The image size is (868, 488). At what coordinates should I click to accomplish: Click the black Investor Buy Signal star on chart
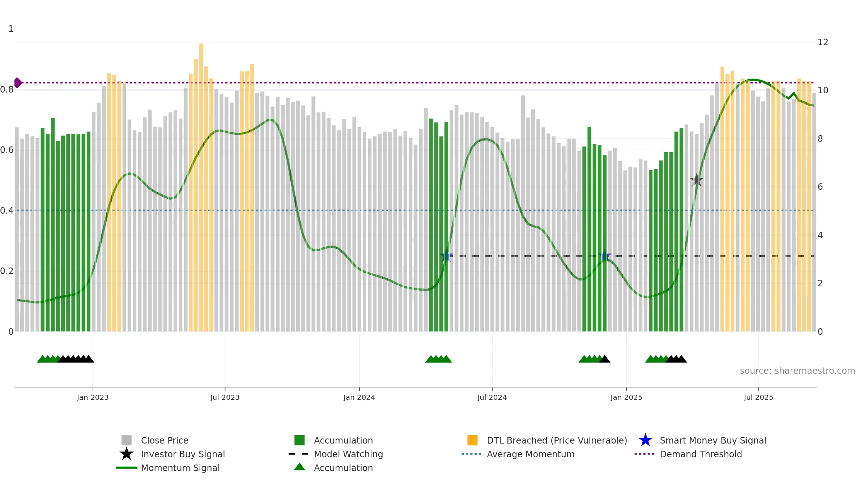point(697,180)
